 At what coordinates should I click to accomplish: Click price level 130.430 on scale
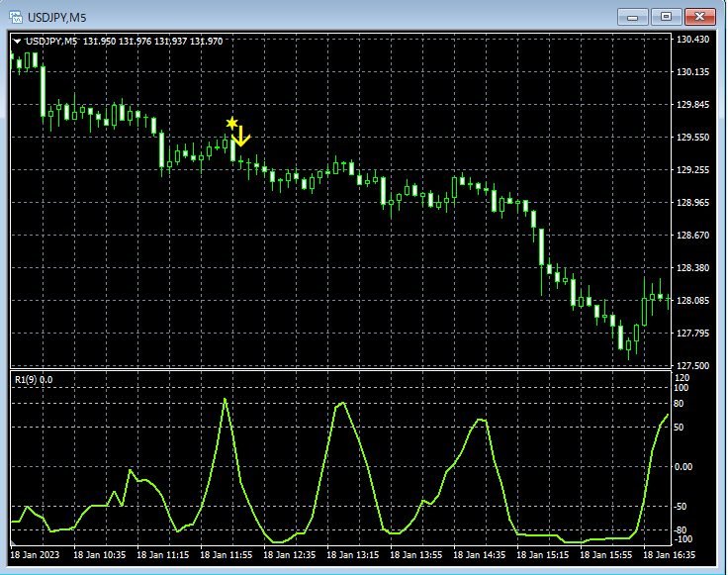click(692, 40)
